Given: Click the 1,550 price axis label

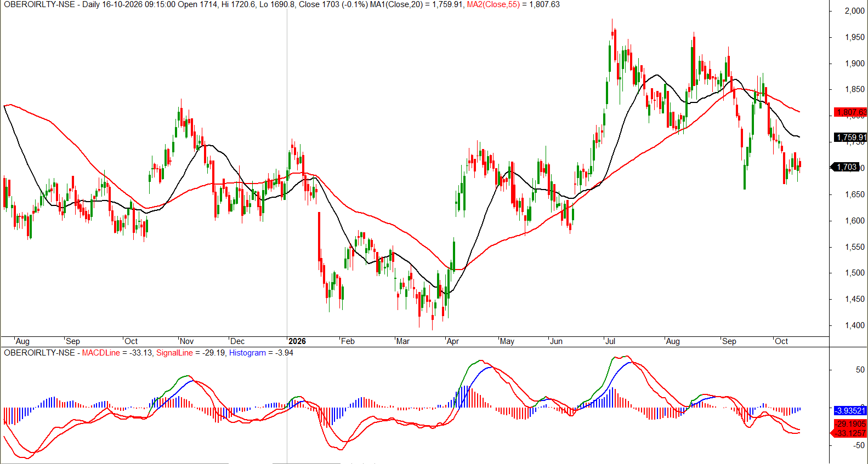Looking at the screenshot, I should [x=855, y=247].
